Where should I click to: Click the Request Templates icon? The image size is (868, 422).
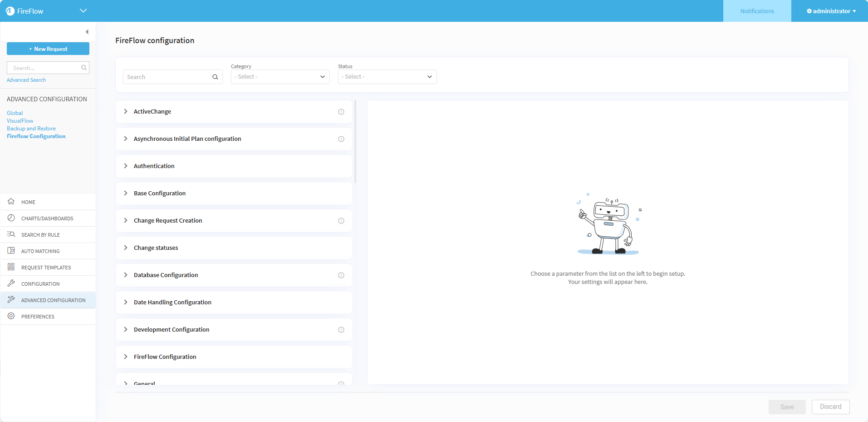click(11, 267)
